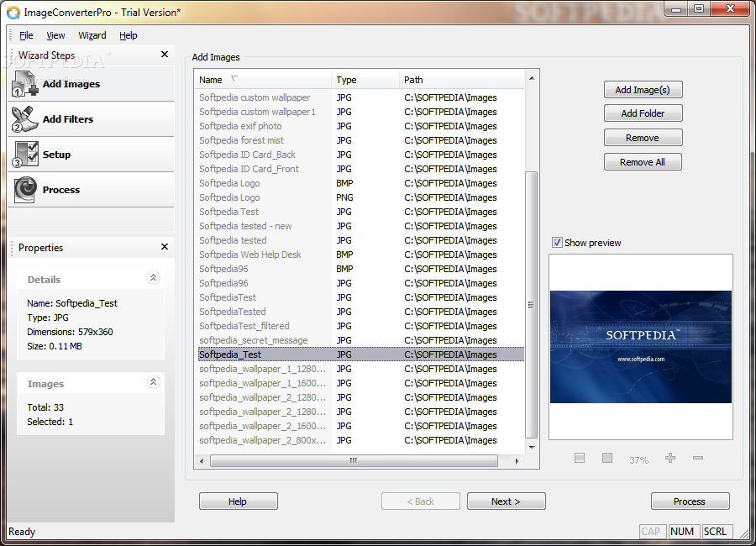This screenshot has width=756, height=546.
Task: Select the 'softpedia_secret_message' row
Action: tap(360, 340)
